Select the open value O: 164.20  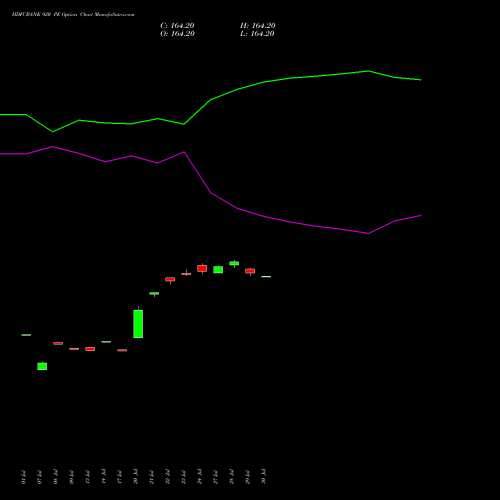tap(177, 34)
